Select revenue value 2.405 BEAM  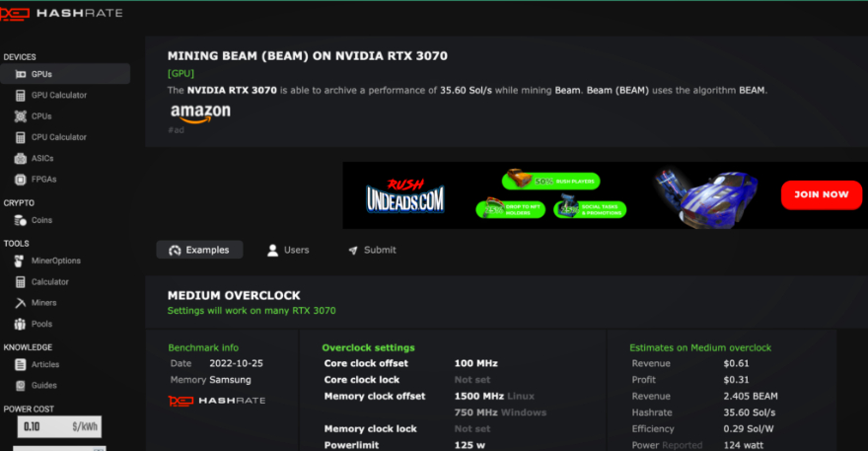[x=751, y=397]
